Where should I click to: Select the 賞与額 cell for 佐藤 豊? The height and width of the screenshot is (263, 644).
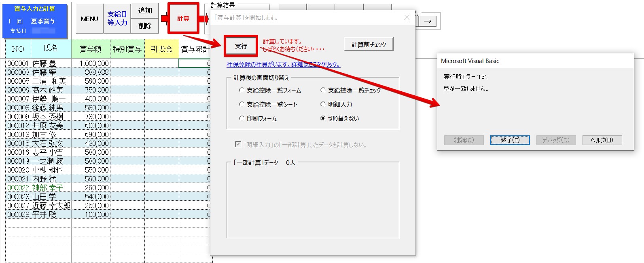click(x=91, y=63)
